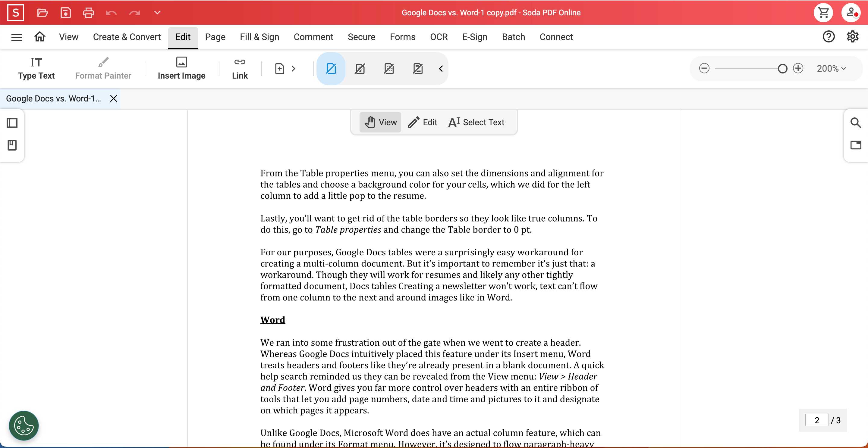The width and height of the screenshot is (868, 448).
Task: Open the Fill & Sign tab
Action: (x=259, y=37)
